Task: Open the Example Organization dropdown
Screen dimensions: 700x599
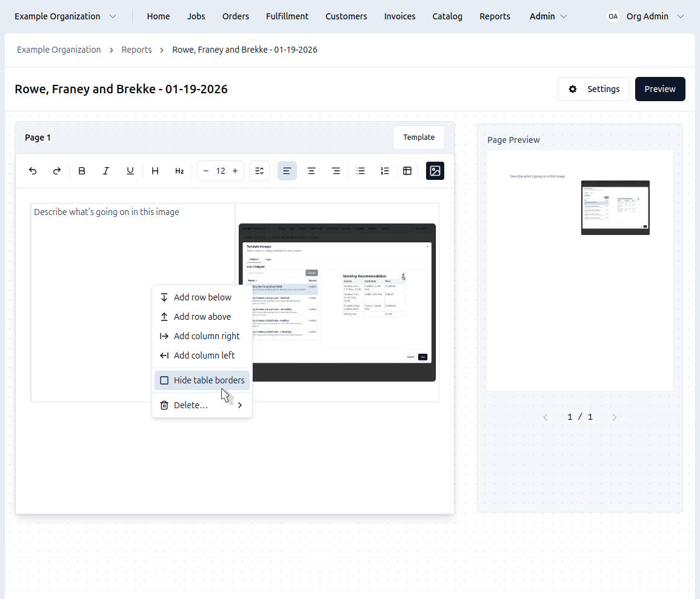Action: tap(65, 16)
